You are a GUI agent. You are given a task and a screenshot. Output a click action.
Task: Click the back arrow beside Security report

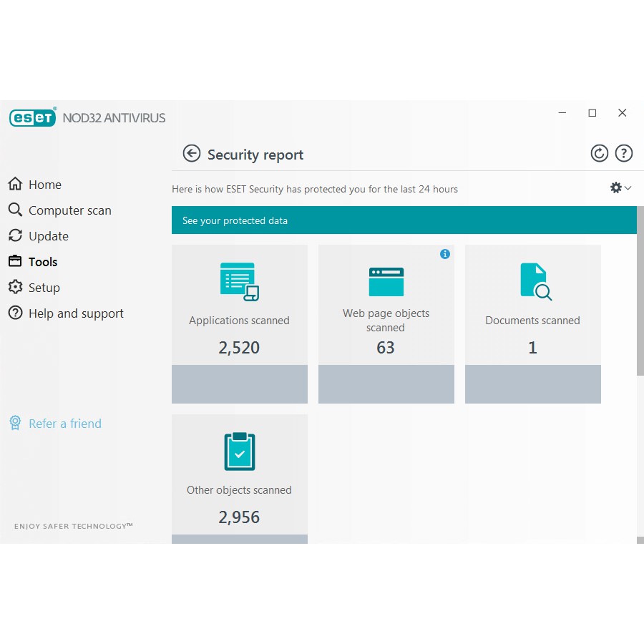click(x=192, y=154)
